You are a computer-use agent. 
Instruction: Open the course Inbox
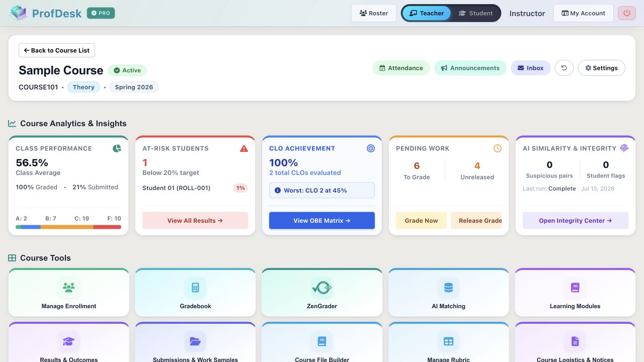tap(531, 68)
